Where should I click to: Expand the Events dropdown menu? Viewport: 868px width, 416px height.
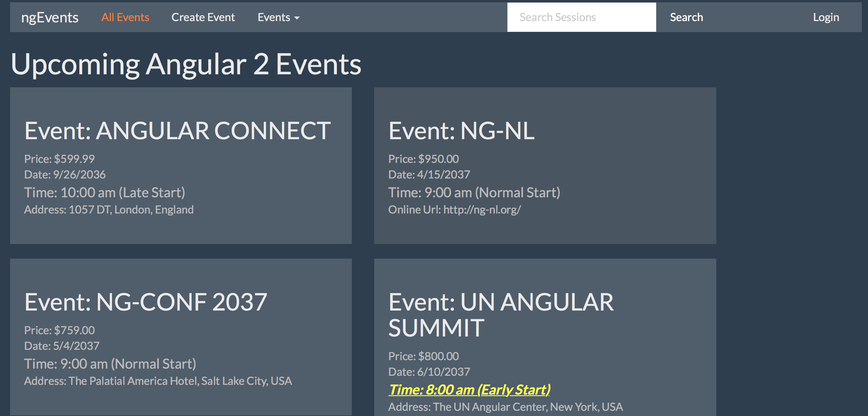278,17
